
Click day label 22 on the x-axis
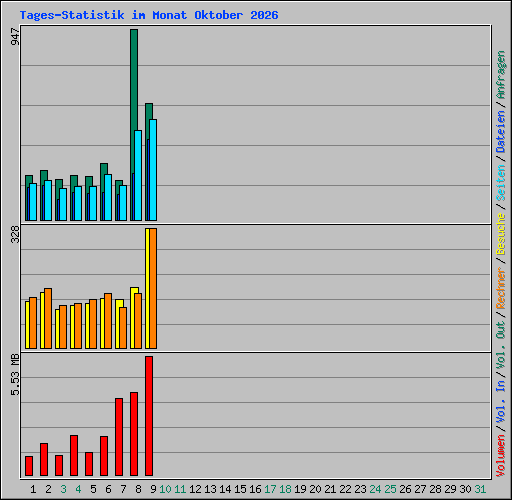pyautogui.click(x=345, y=489)
